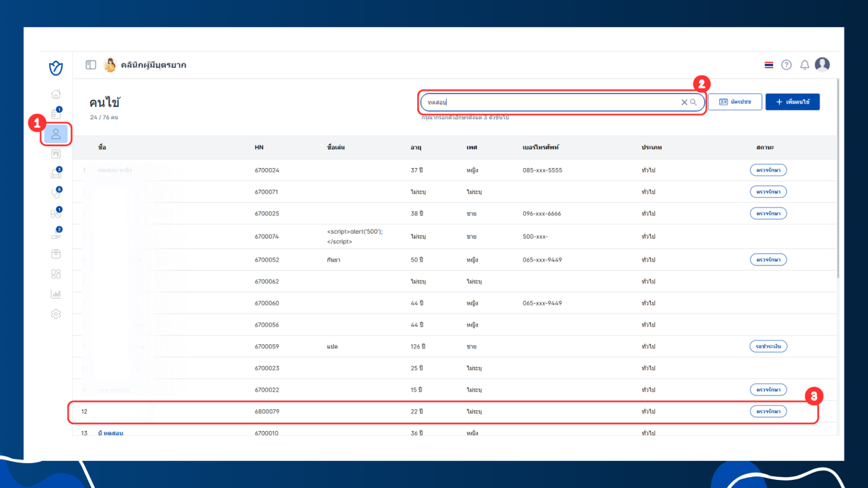Open the home page from the sidebar
The width and height of the screenshot is (868, 488).
click(x=56, y=94)
